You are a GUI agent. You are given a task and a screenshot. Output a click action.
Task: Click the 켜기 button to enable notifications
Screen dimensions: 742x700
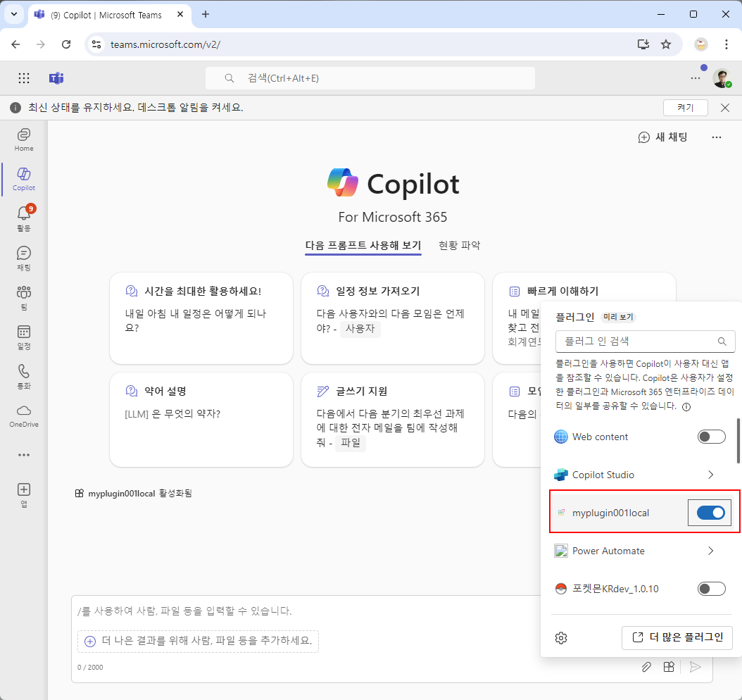(x=685, y=108)
